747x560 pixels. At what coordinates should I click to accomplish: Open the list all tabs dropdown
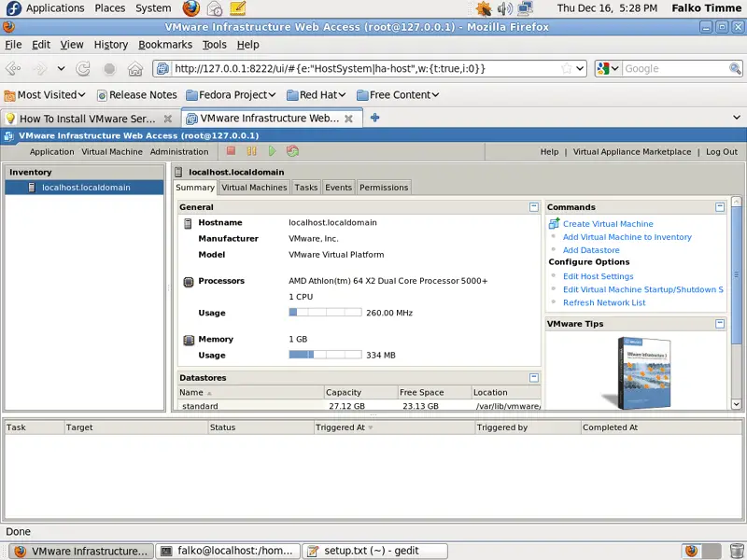[737, 118]
